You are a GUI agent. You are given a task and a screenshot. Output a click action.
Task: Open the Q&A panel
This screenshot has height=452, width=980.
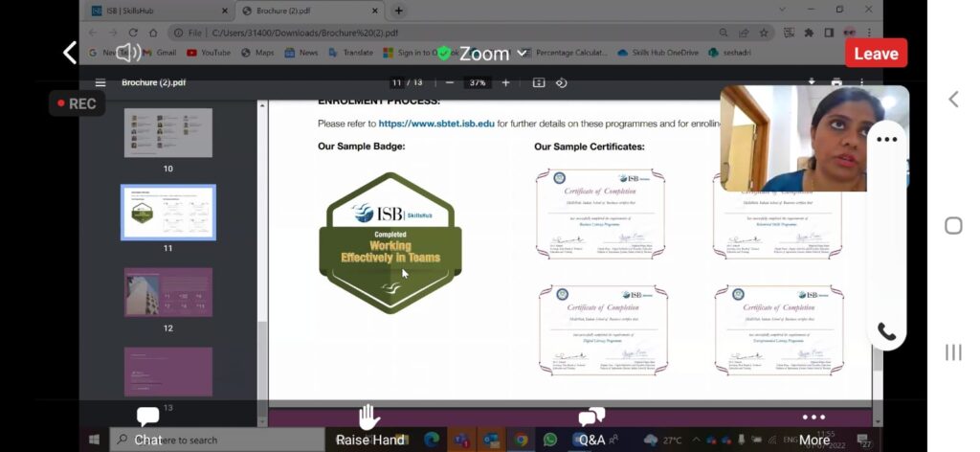(591, 426)
